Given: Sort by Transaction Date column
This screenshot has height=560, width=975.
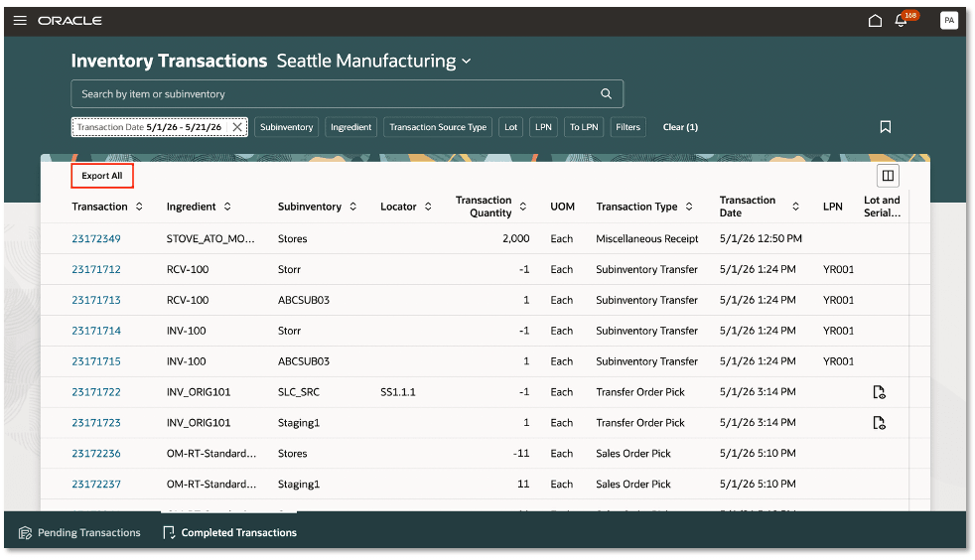Looking at the screenshot, I should (x=795, y=207).
